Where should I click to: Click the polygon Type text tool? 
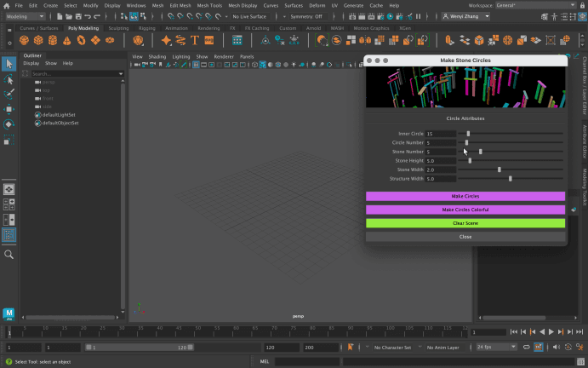click(x=195, y=40)
